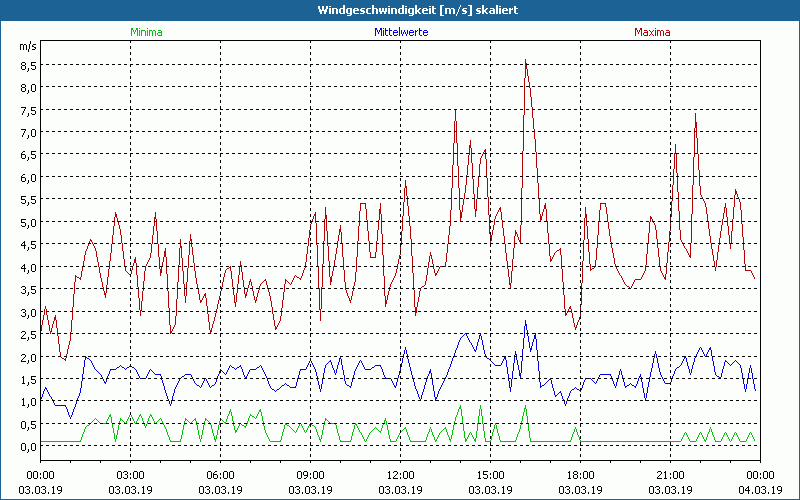The height and width of the screenshot is (500, 800).
Task: Select the red "Maxima" legend label
Action: 652,32
